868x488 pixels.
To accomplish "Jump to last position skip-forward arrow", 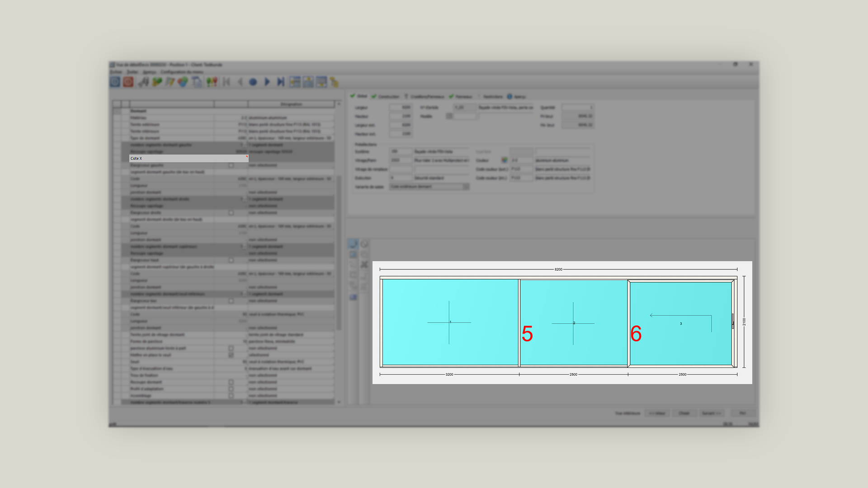I will 281,82.
